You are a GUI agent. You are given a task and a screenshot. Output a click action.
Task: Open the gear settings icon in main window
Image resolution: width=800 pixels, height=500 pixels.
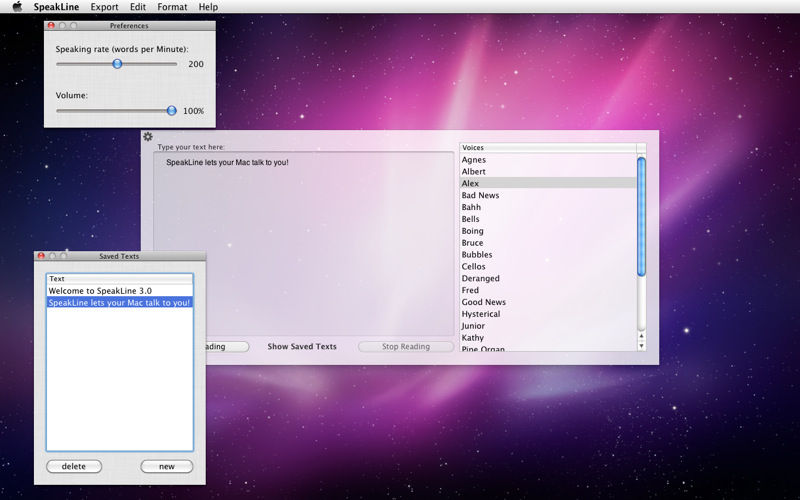[148, 136]
